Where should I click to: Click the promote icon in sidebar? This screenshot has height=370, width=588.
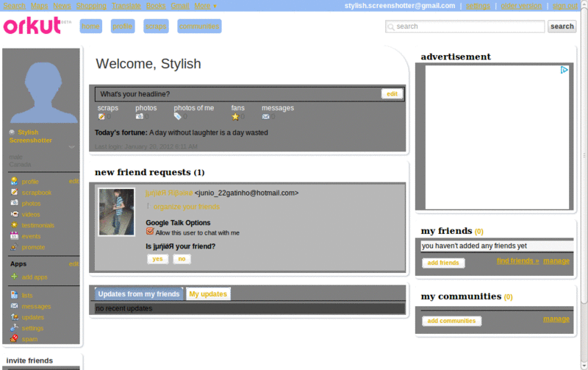pyautogui.click(x=14, y=246)
